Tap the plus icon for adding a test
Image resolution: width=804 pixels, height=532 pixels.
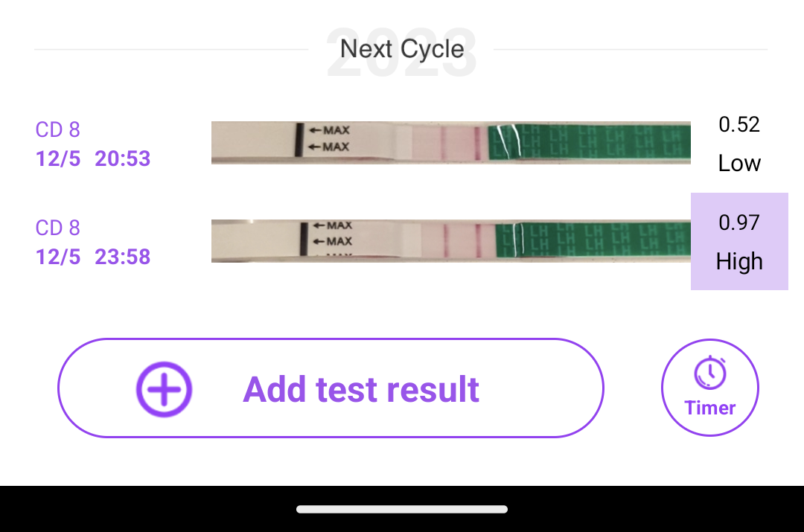pos(164,389)
